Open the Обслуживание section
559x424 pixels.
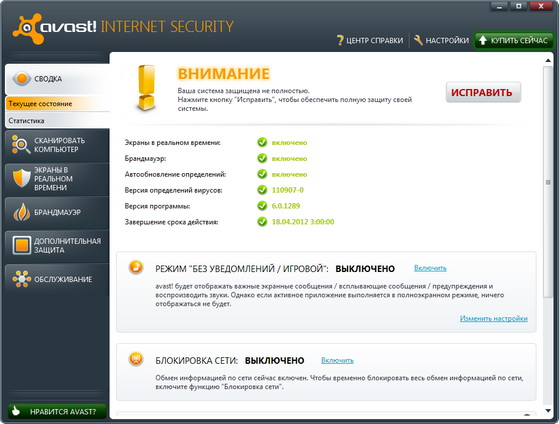[x=57, y=279]
